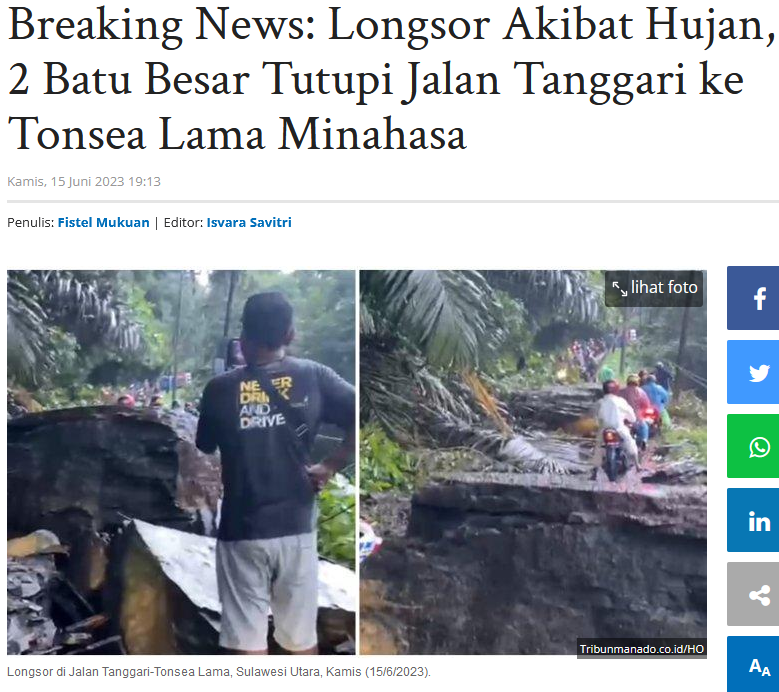Click the lihat foto button

[654, 288]
